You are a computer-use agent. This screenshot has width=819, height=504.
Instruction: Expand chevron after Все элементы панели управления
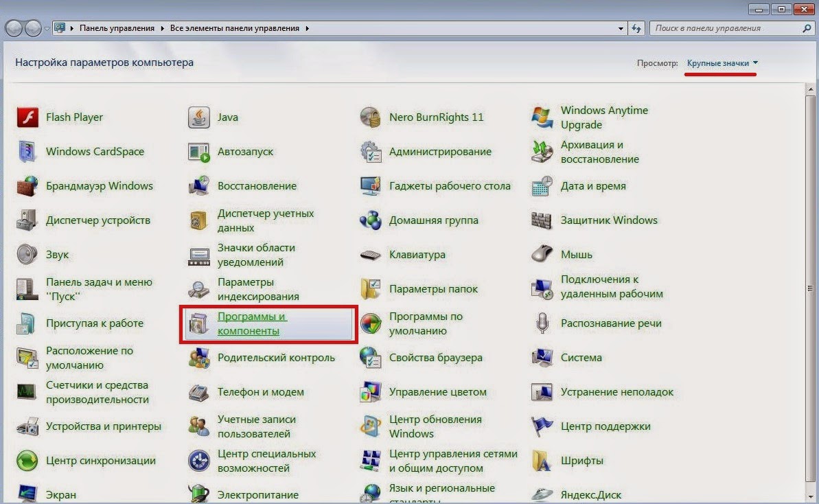307,28
